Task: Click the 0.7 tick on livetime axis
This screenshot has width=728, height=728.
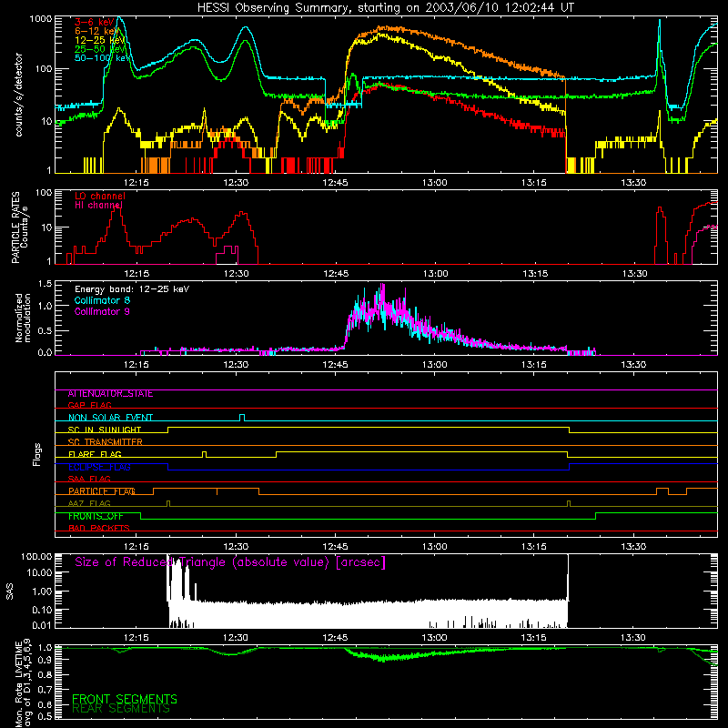Action: tap(46, 690)
